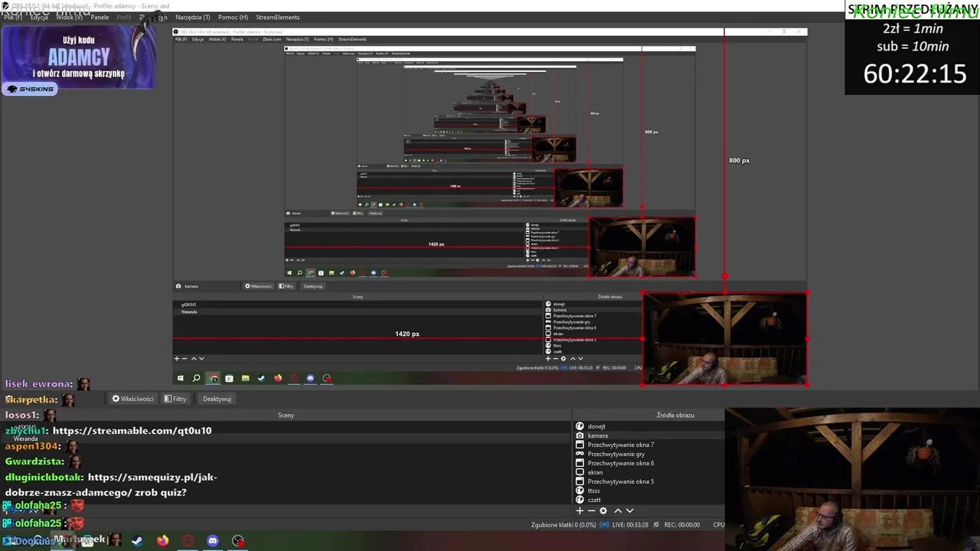
Task: Select the ekran source name
Action: coord(596,472)
